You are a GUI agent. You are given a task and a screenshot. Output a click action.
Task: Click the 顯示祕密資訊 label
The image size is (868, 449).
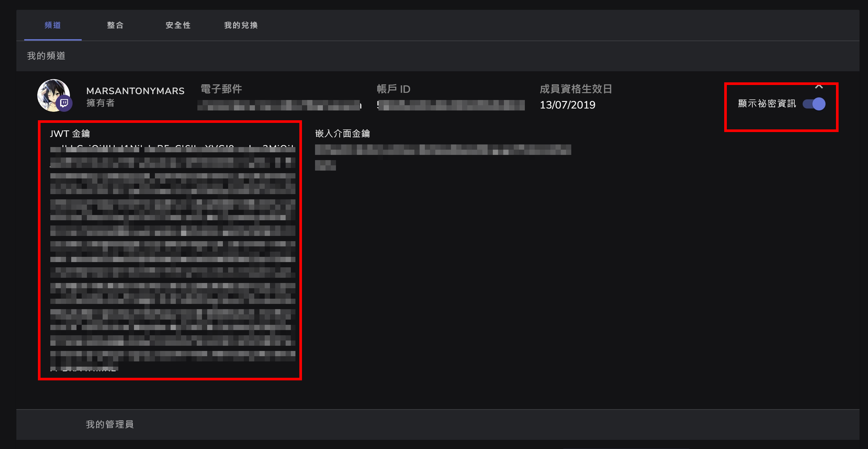(767, 104)
